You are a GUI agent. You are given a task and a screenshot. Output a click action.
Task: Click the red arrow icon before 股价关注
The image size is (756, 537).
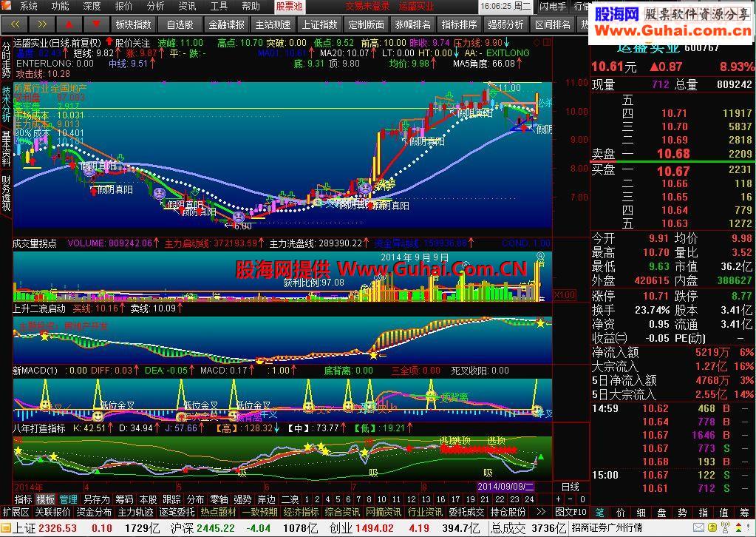pyautogui.click(x=109, y=41)
